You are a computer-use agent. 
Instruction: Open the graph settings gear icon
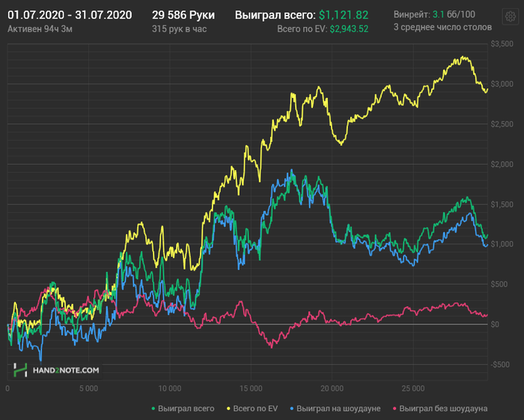(510, 16)
